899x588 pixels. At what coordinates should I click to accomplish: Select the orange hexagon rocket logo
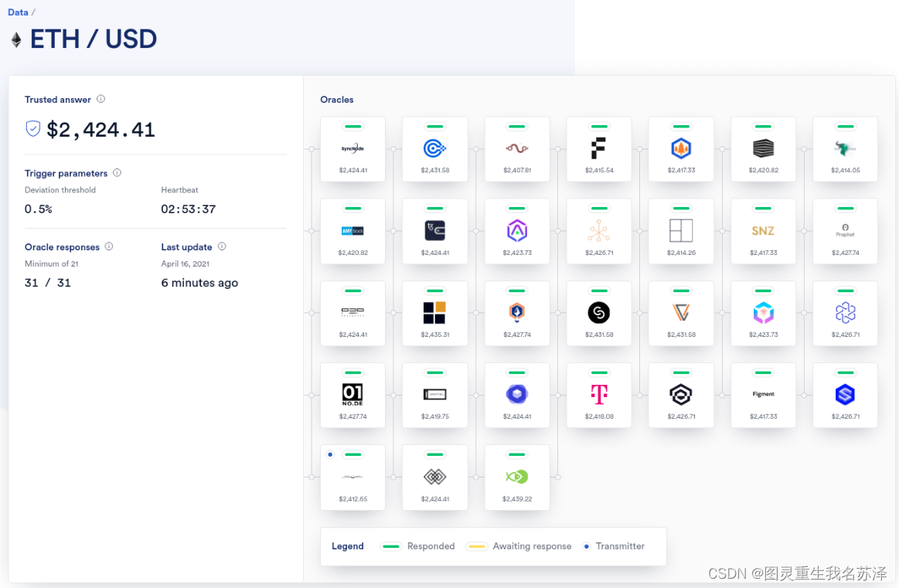tap(516, 312)
